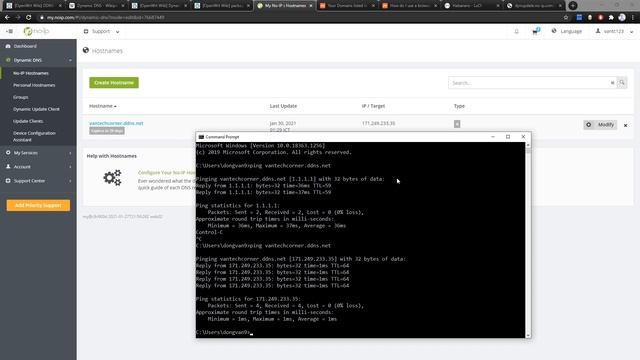Expand Support Center in the sidebar

[38, 181]
